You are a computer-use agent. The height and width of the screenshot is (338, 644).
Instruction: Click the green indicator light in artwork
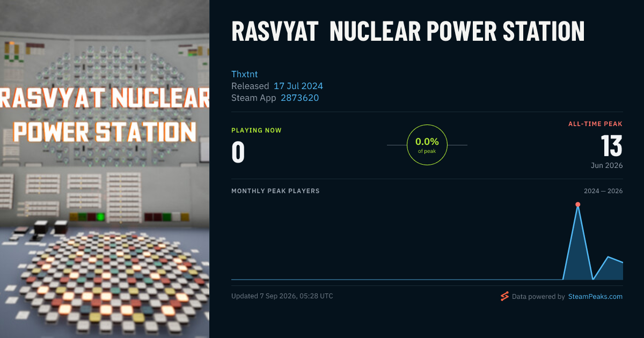(100, 217)
